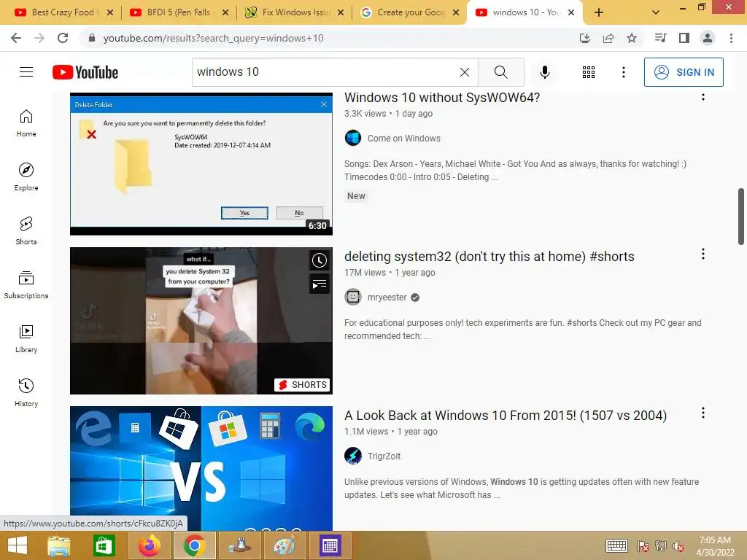747x560 pixels.
Task: Click the New badge on SysWOW64 video
Action: pos(356,196)
